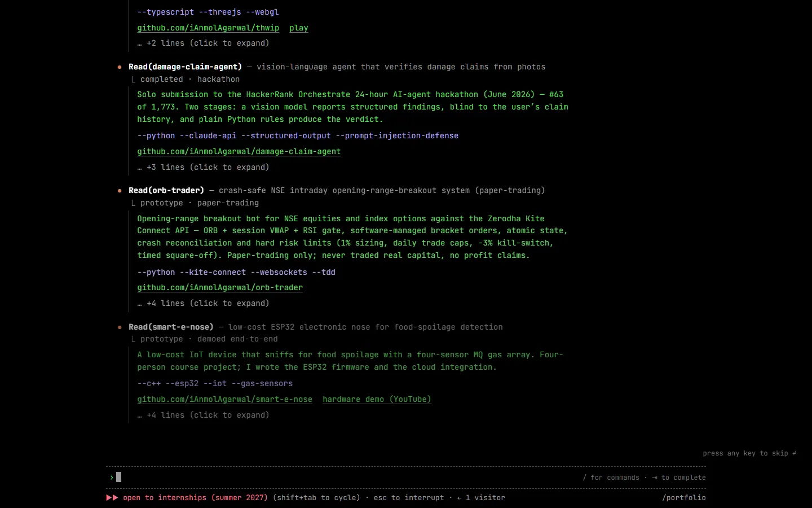Click the --claude-api tag

click(x=208, y=135)
